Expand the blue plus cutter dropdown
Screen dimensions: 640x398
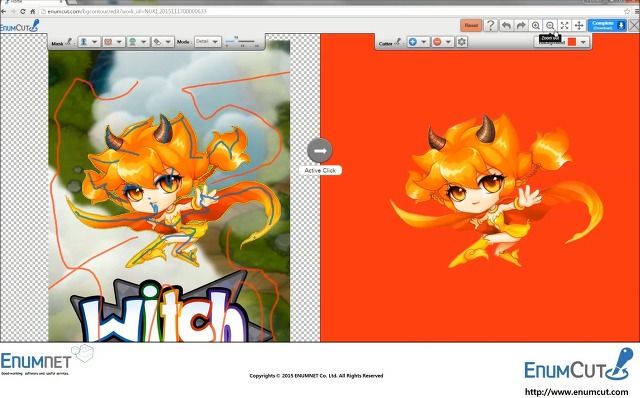pyautogui.click(x=424, y=42)
